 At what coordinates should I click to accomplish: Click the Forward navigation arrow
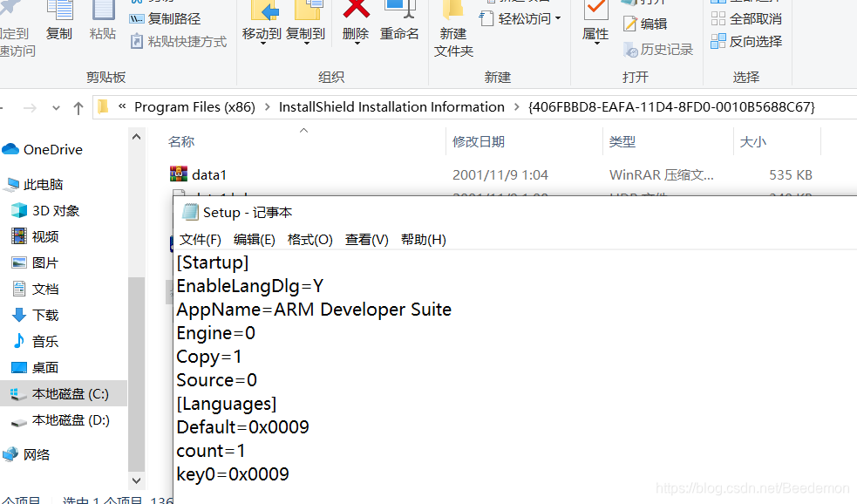click(31, 107)
